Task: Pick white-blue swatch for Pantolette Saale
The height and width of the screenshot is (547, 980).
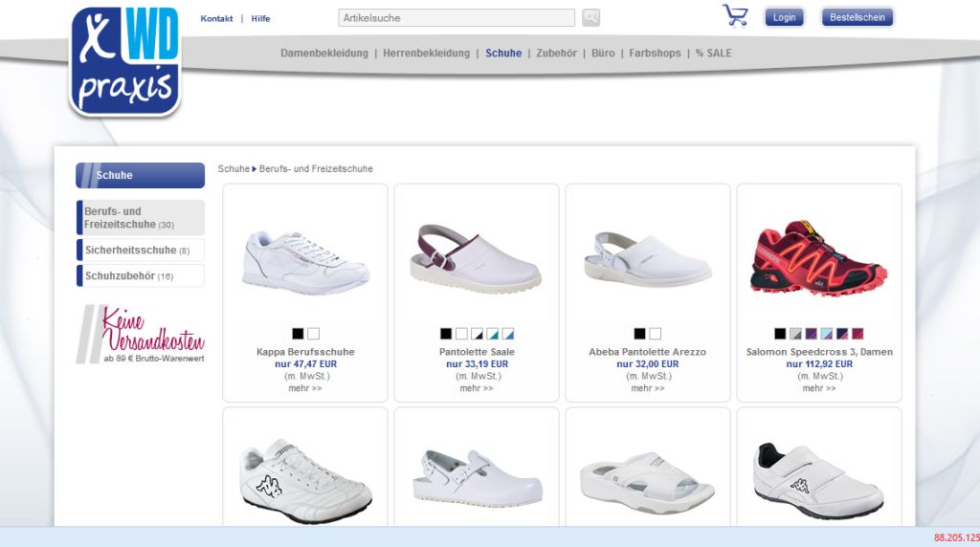Action: point(508,334)
